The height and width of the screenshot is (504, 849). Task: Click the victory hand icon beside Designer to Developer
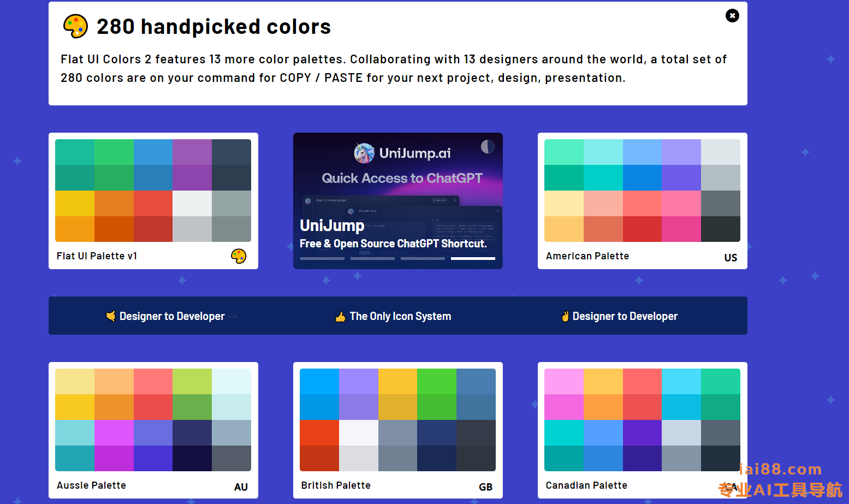click(565, 317)
